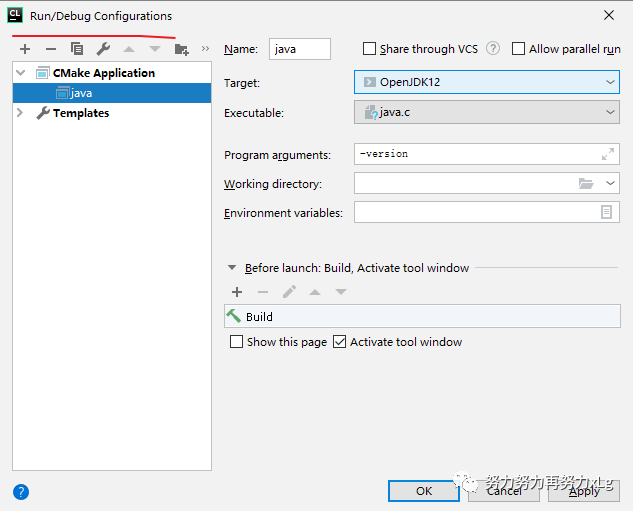Enable the Allow parallel run checkbox
This screenshot has width=633, height=511.
click(x=518, y=48)
